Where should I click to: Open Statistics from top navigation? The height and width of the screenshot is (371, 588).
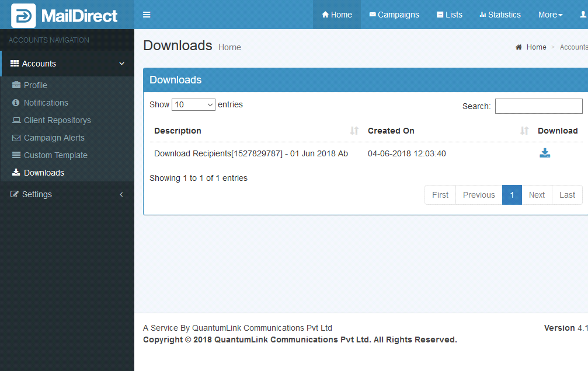point(500,15)
